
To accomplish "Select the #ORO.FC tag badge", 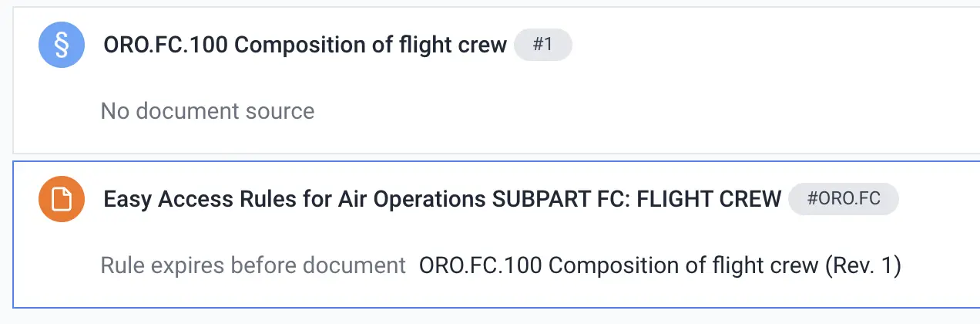I will (x=843, y=200).
